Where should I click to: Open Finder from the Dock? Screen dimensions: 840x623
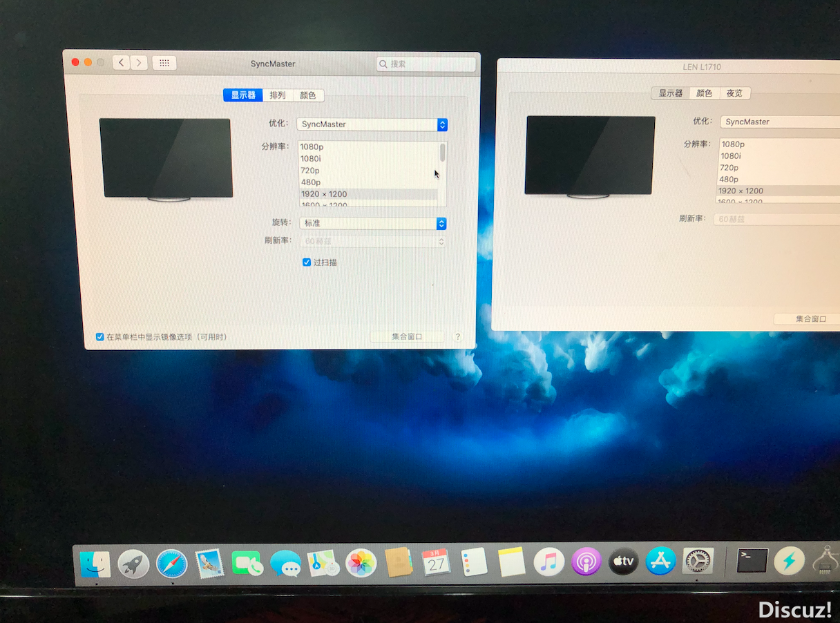pos(95,564)
